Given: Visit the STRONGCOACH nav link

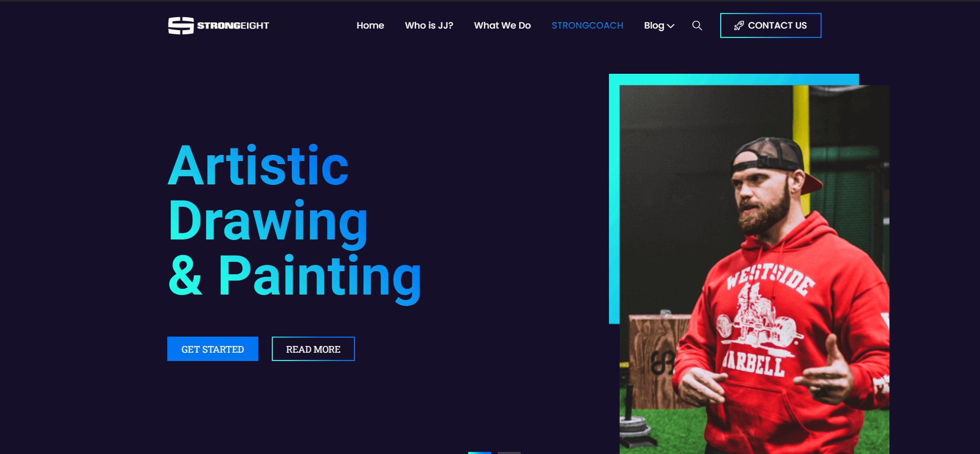Looking at the screenshot, I should pos(587,25).
